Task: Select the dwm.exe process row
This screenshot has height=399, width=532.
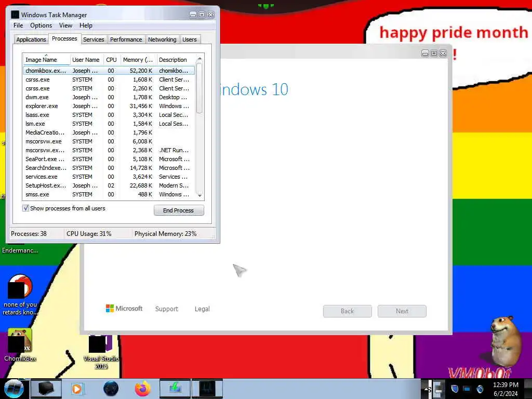Action: click(109, 97)
